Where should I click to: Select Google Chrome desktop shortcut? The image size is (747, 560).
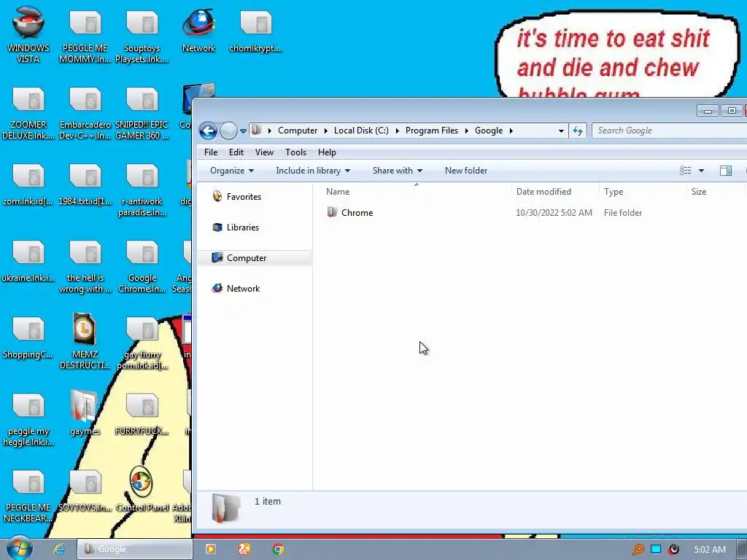coord(142,265)
